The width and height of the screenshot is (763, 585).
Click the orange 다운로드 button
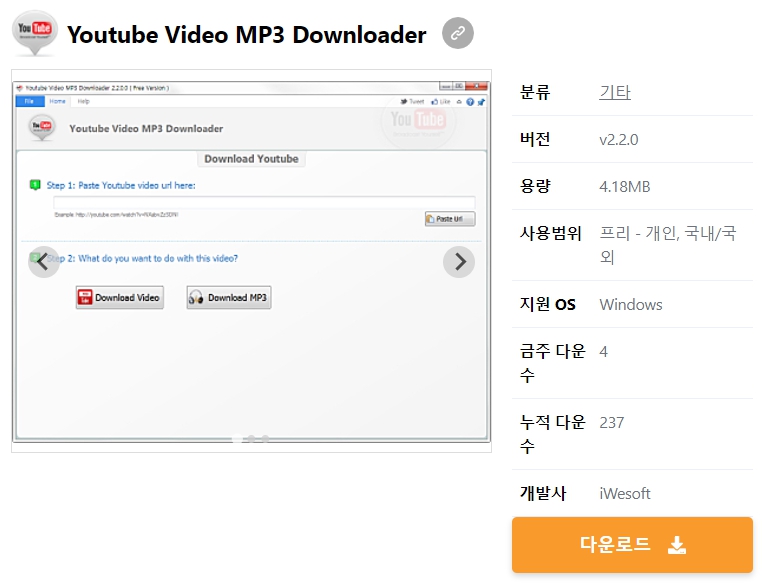coord(632,545)
